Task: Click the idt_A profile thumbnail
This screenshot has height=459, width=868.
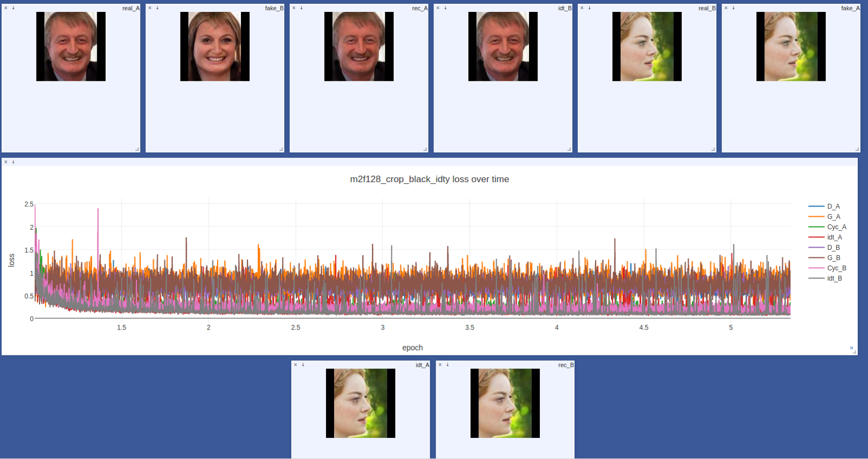Action: click(x=361, y=403)
